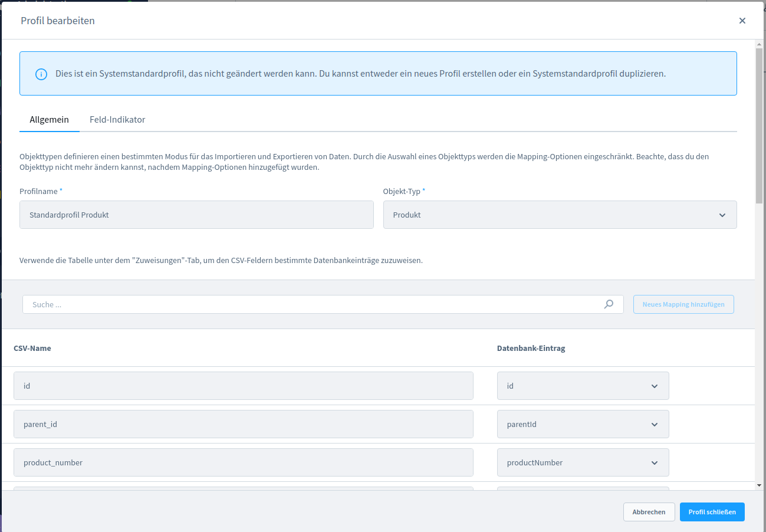Click the product_number CSV-Name field
Screen dimensions: 766x532
[243, 462]
